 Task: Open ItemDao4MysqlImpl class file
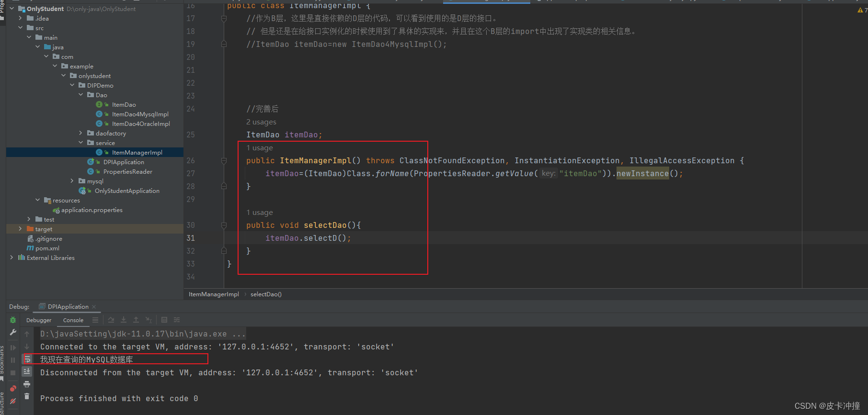pyautogui.click(x=140, y=114)
